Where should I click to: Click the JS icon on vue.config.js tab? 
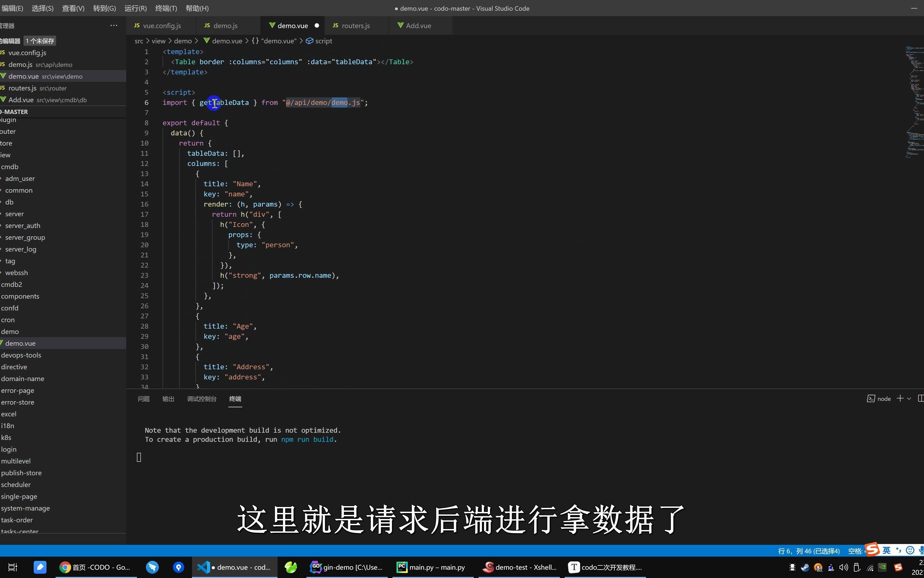tap(137, 25)
